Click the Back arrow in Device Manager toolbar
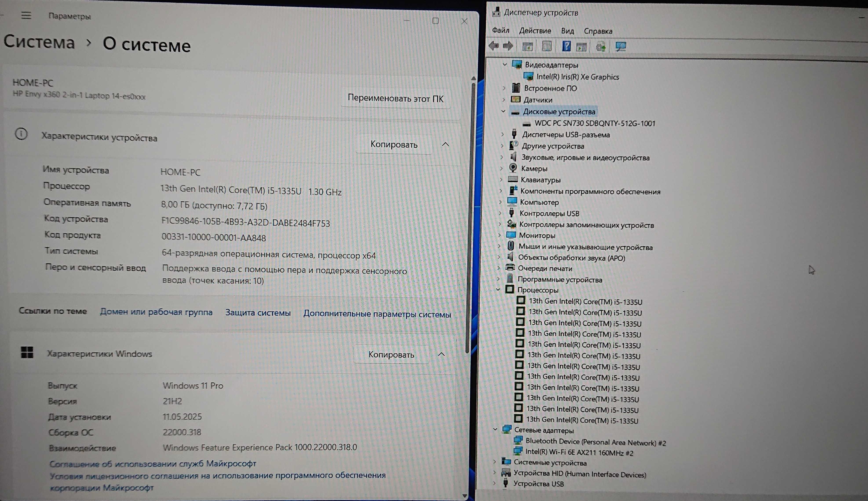This screenshot has width=868, height=501. pos(494,46)
